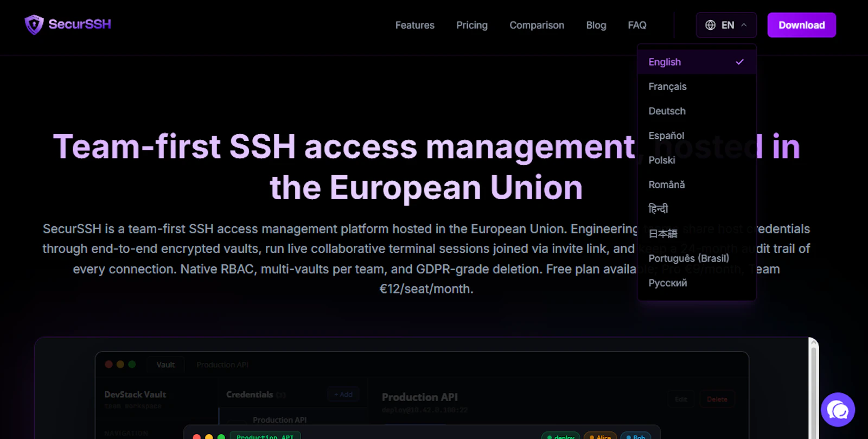This screenshot has height=439, width=868.
Task: Click the orange Alice user badge
Action: (x=600, y=436)
